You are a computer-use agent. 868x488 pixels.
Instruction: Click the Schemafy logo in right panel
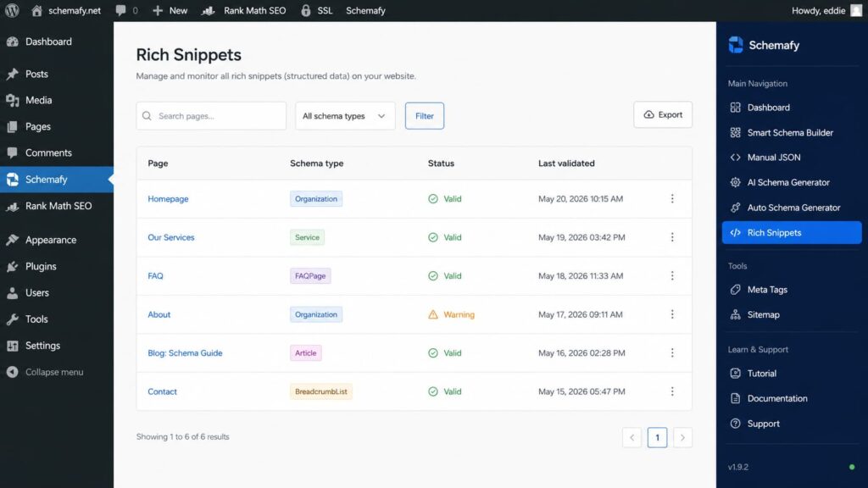coord(736,45)
